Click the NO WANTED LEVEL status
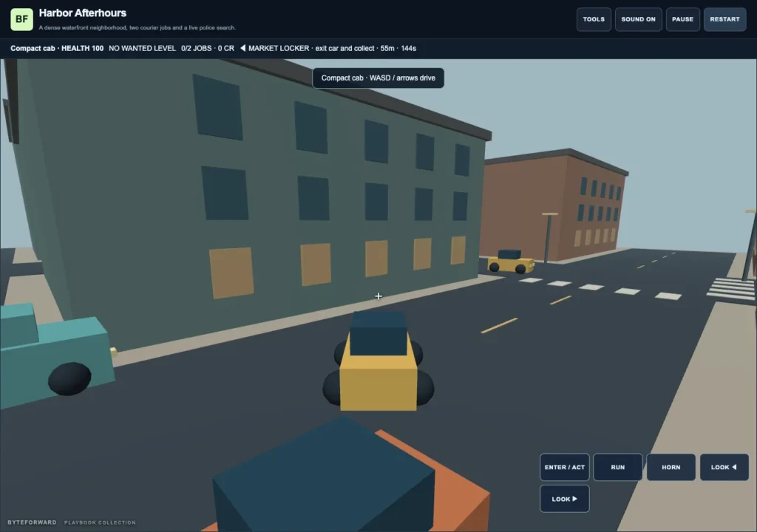This screenshot has width=757, height=532. click(143, 48)
